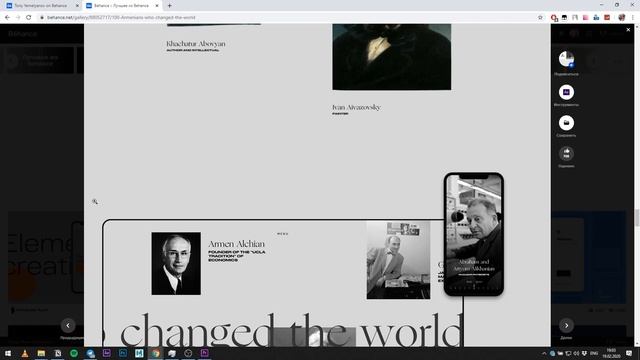Click the Khachatur Abovyan name text
The height and width of the screenshot is (360, 640).
point(196,44)
